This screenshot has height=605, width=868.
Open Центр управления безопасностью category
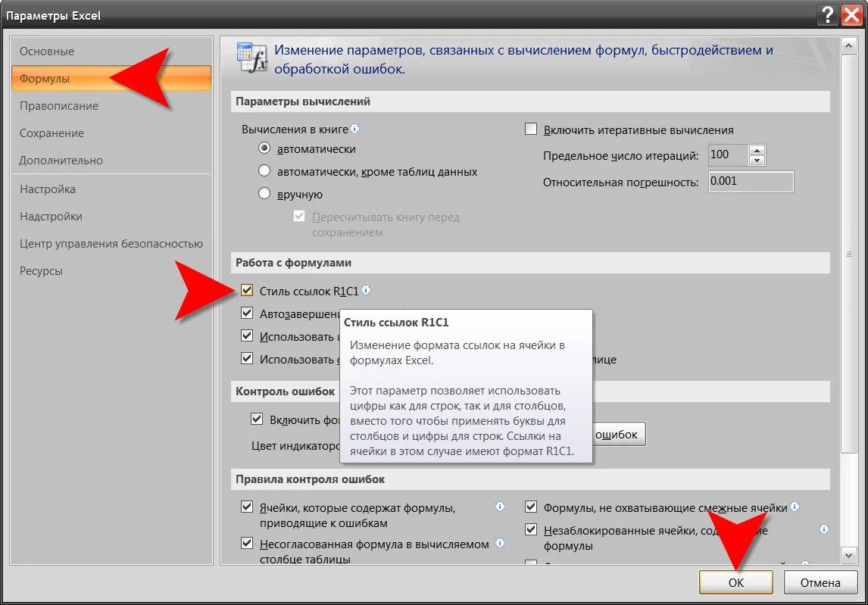(111, 244)
